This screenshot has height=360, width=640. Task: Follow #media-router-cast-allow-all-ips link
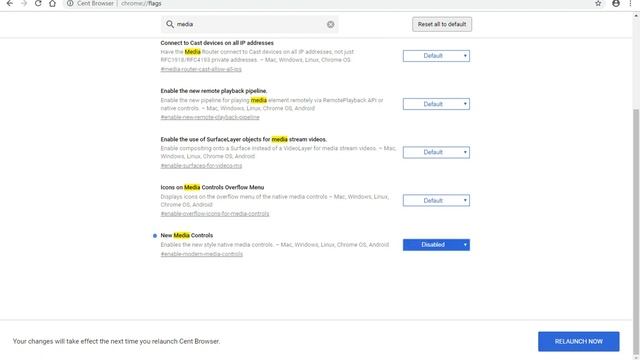[x=201, y=69]
